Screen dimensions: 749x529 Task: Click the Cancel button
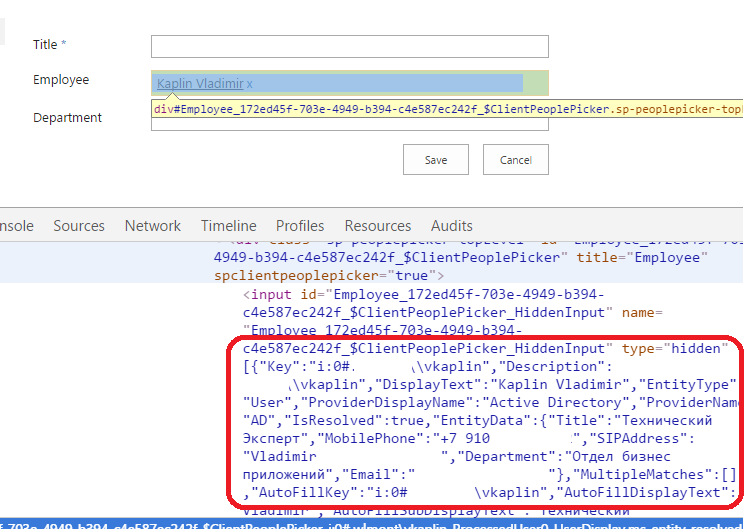(x=516, y=160)
